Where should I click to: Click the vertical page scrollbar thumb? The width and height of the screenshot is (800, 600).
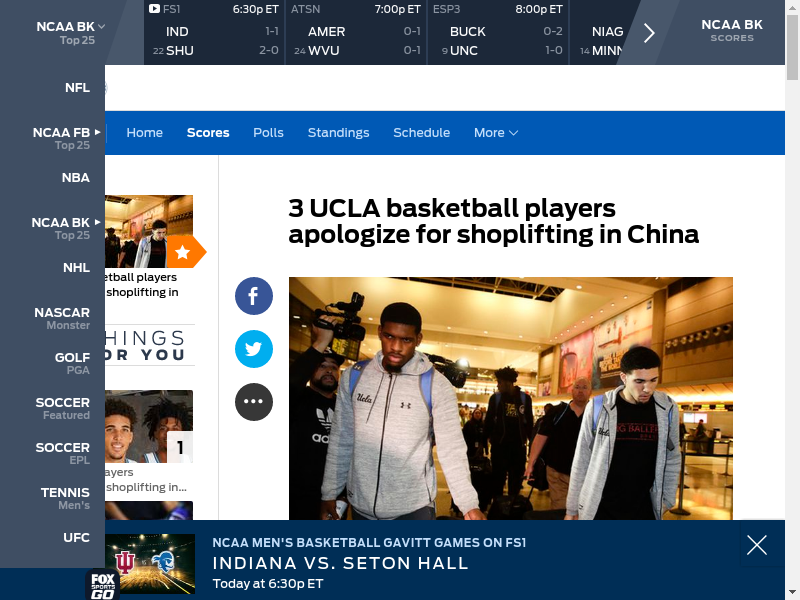[792, 45]
